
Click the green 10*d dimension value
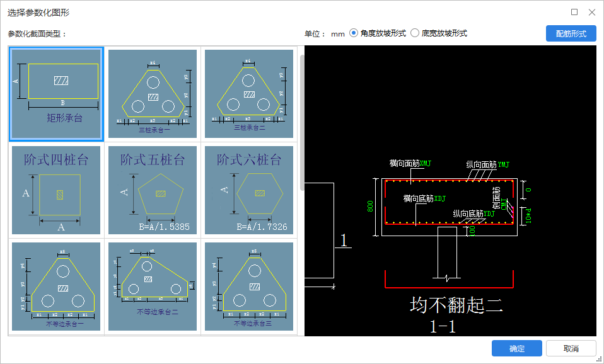click(x=528, y=216)
